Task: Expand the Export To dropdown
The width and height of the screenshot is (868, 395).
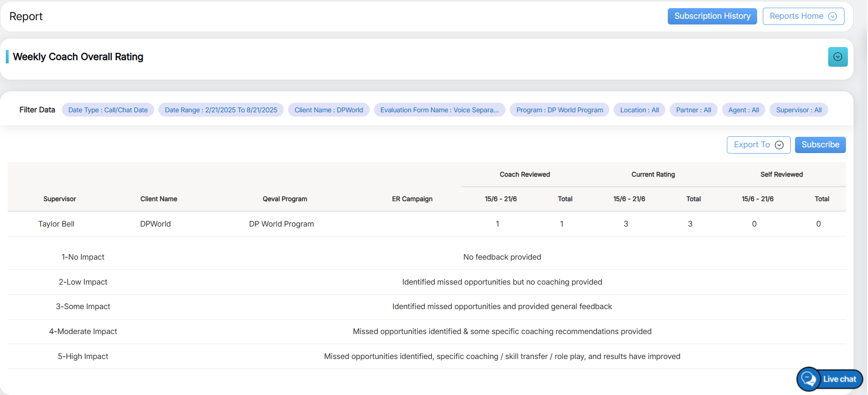Action: pyautogui.click(x=758, y=145)
